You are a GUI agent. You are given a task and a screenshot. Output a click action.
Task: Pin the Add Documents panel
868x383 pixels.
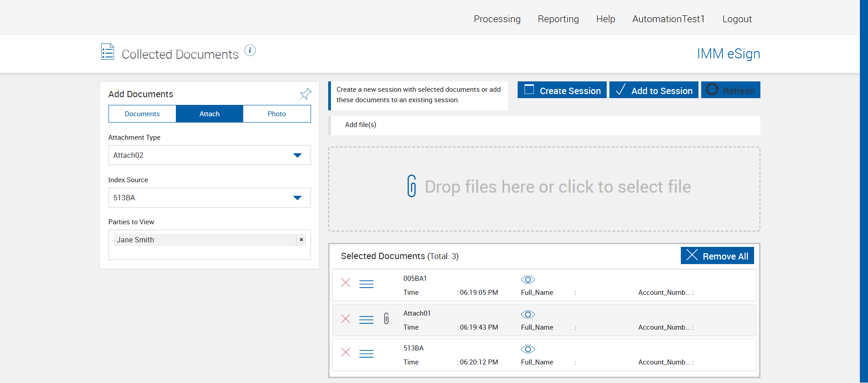pos(306,94)
